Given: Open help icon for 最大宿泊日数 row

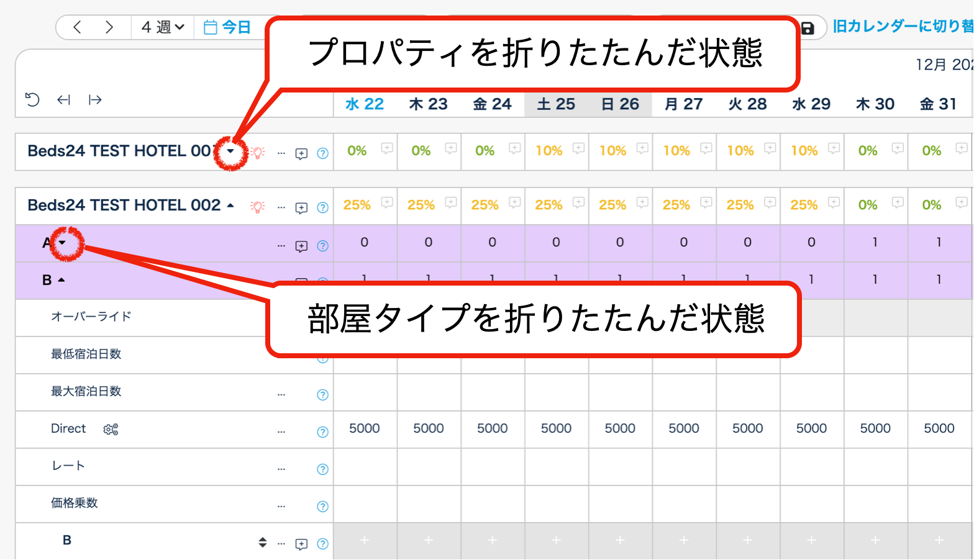Looking at the screenshot, I should [x=322, y=395].
